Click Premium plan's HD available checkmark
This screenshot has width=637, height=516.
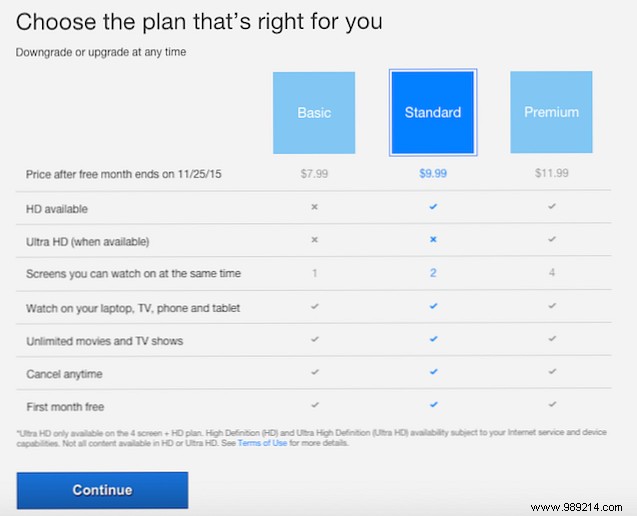[x=551, y=207]
